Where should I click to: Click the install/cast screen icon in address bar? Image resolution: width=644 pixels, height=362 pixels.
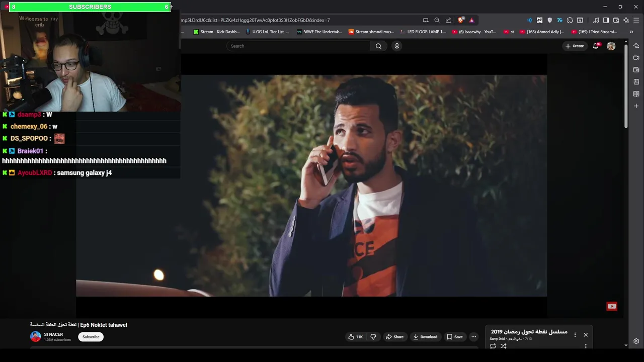426,20
